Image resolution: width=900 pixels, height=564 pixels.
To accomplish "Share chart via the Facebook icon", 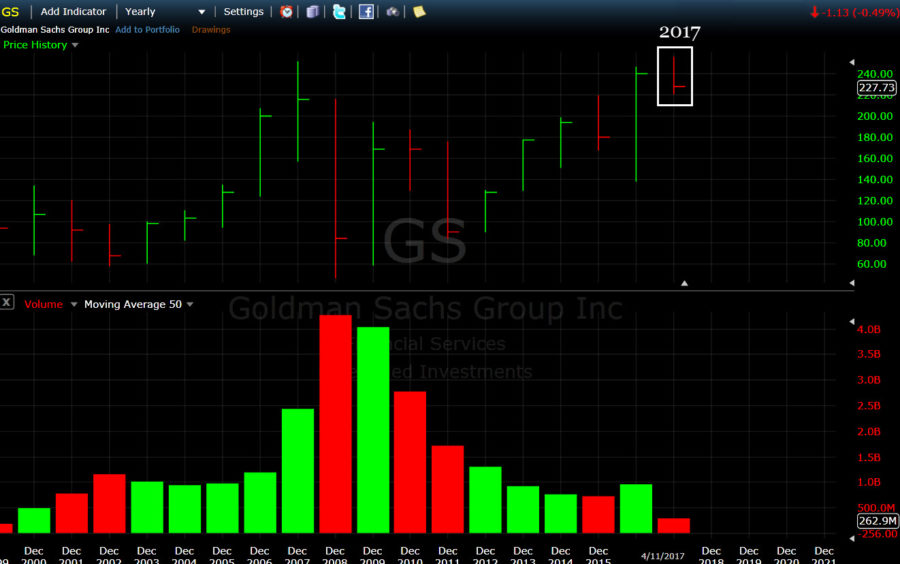I will pos(366,11).
